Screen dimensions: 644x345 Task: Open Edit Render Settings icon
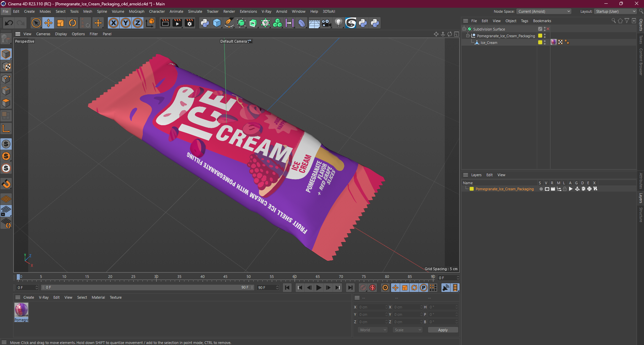(190, 23)
